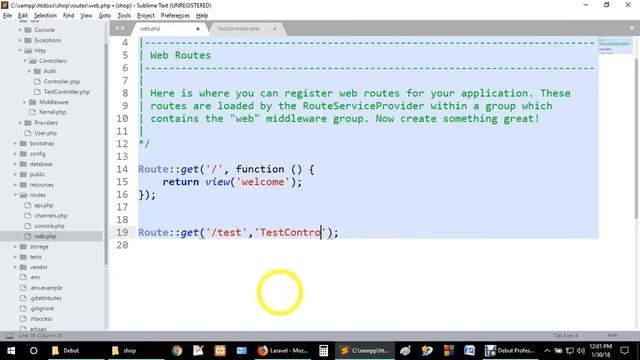Click the unsaved dot on web.php tab
Viewport: 640px width, 360px height.
[x=198, y=29]
